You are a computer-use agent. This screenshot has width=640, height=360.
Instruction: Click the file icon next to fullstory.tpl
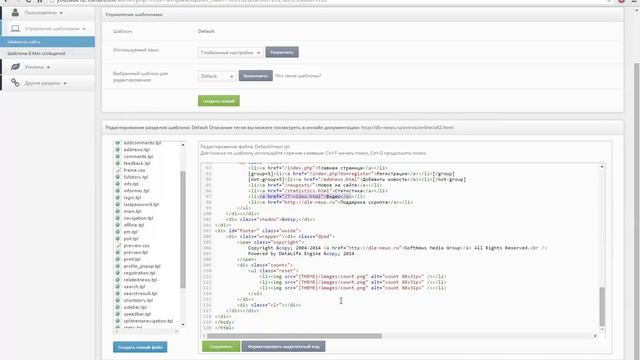point(118,177)
